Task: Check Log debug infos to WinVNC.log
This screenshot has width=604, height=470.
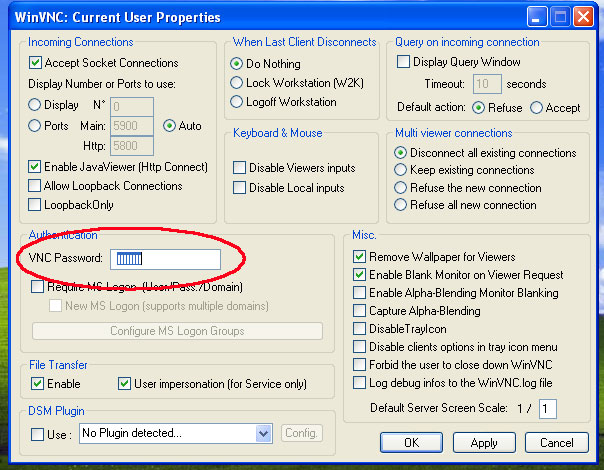Action: pos(359,383)
